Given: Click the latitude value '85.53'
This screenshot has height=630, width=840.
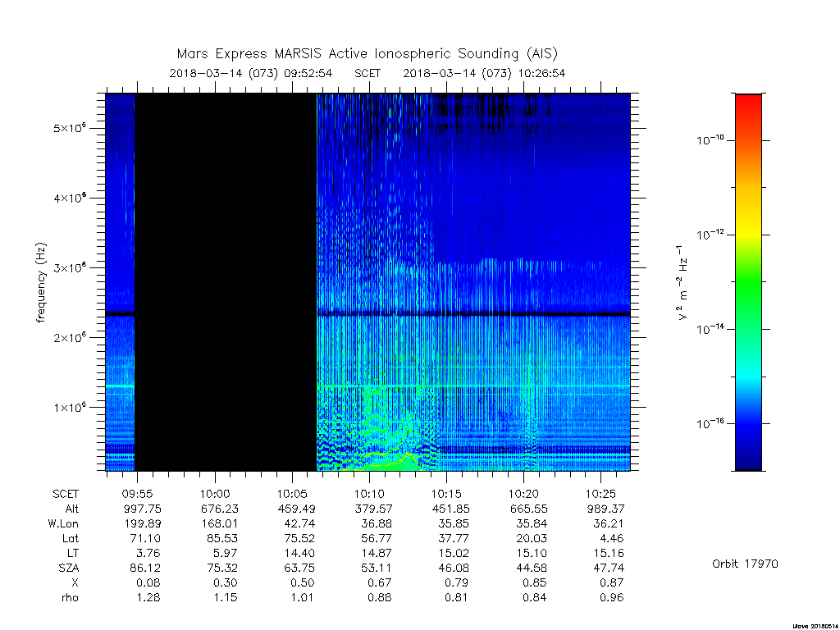Looking at the screenshot, I should (222, 538).
